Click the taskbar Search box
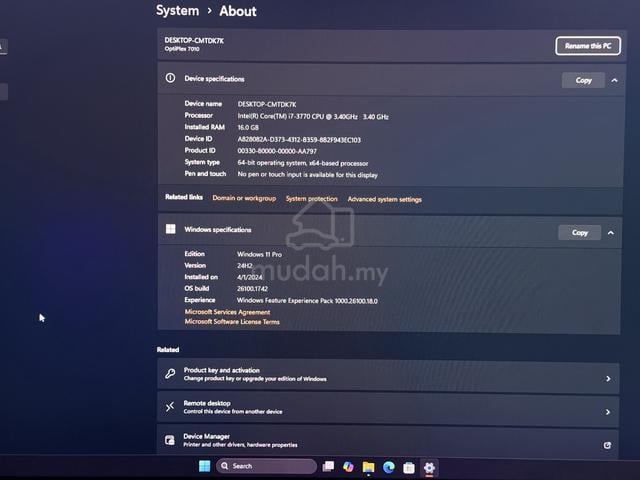This screenshot has height=480, width=640. click(266, 466)
